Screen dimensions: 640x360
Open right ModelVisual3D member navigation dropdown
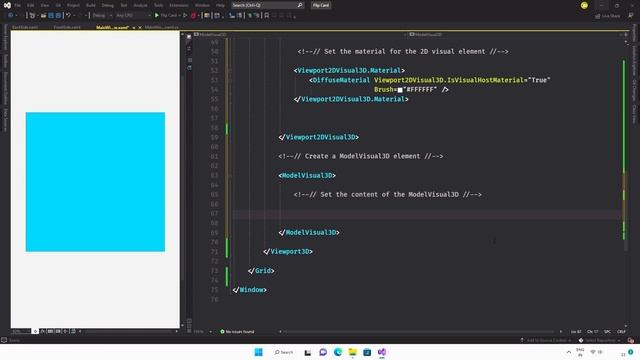click(515, 35)
